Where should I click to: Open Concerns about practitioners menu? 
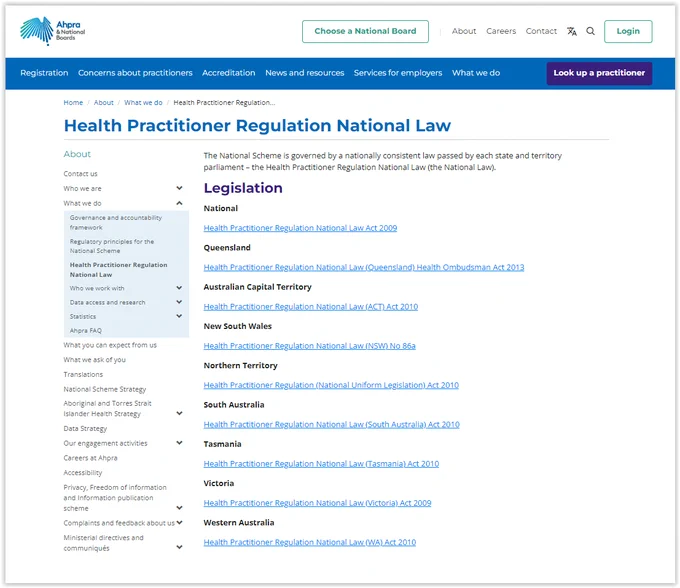135,73
